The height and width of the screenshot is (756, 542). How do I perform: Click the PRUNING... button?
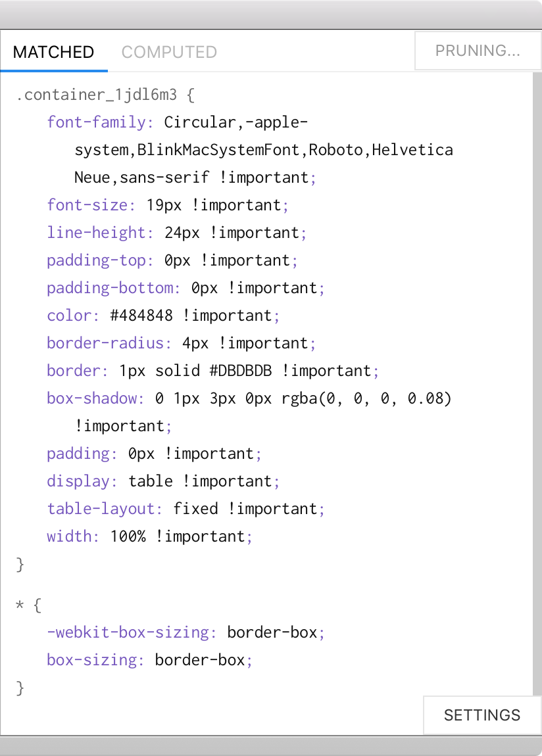click(478, 51)
